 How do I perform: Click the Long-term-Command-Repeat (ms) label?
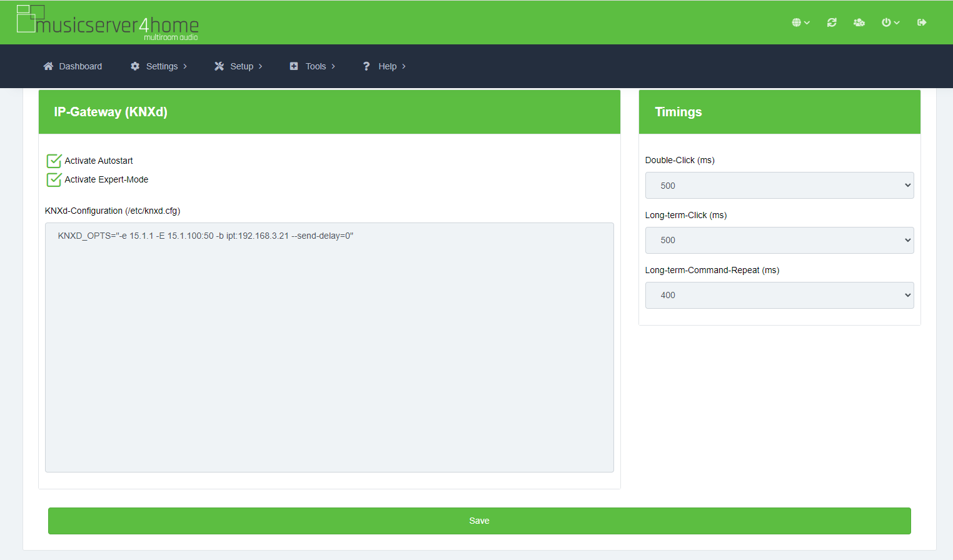[x=712, y=270]
